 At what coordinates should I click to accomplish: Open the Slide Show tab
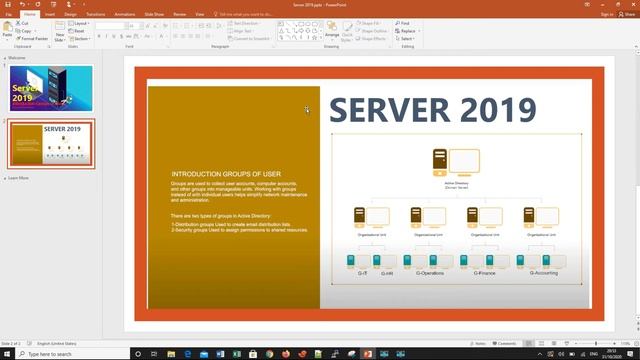point(154,14)
